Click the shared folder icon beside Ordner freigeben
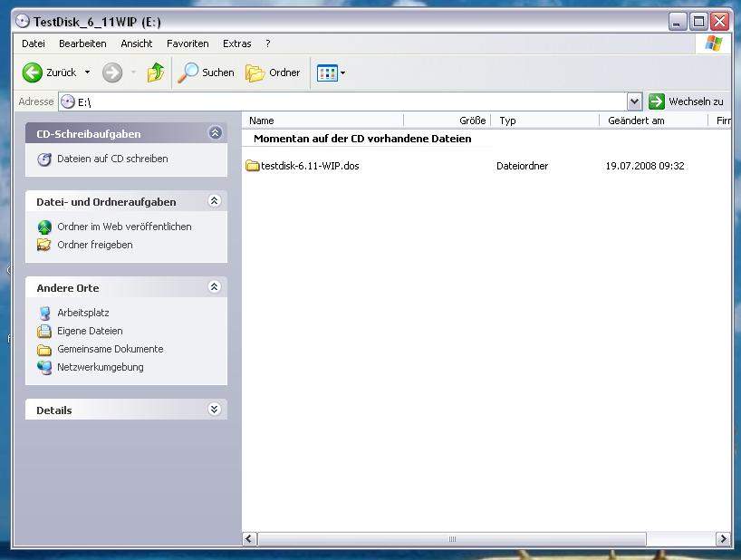This screenshot has height=560, width=741. click(44, 245)
